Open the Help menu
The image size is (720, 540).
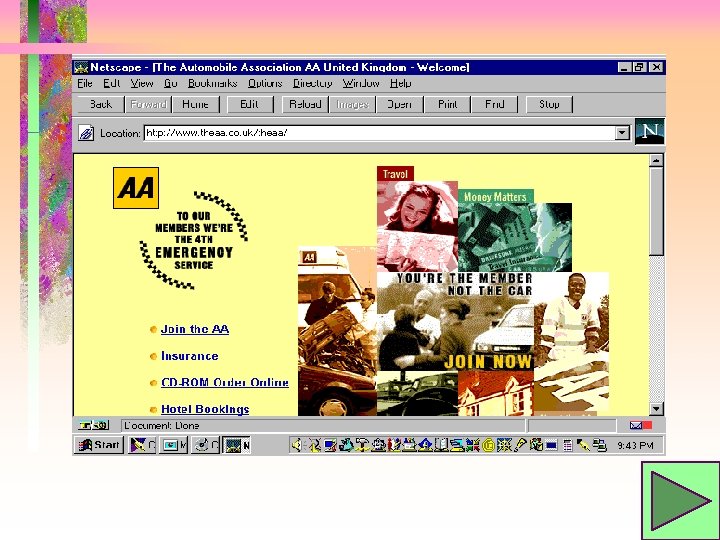(400, 84)
